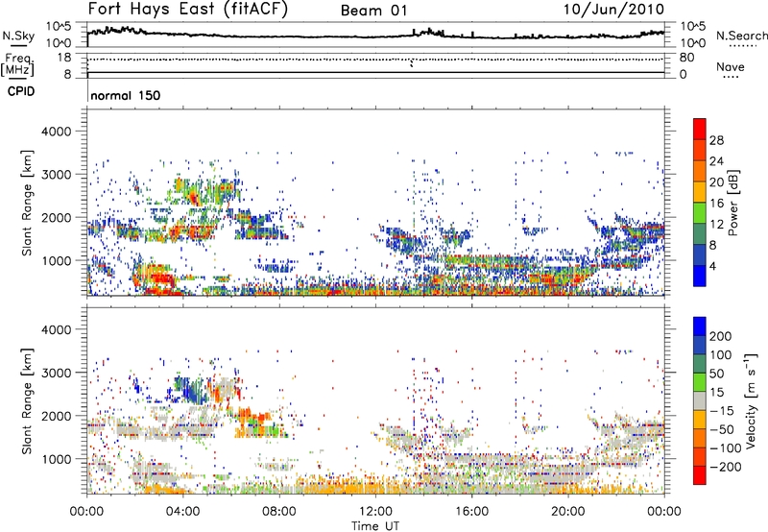
Task: Click the '3000' tick on Velocity panel
Action: pyautogui.click(x=57, y=373)
